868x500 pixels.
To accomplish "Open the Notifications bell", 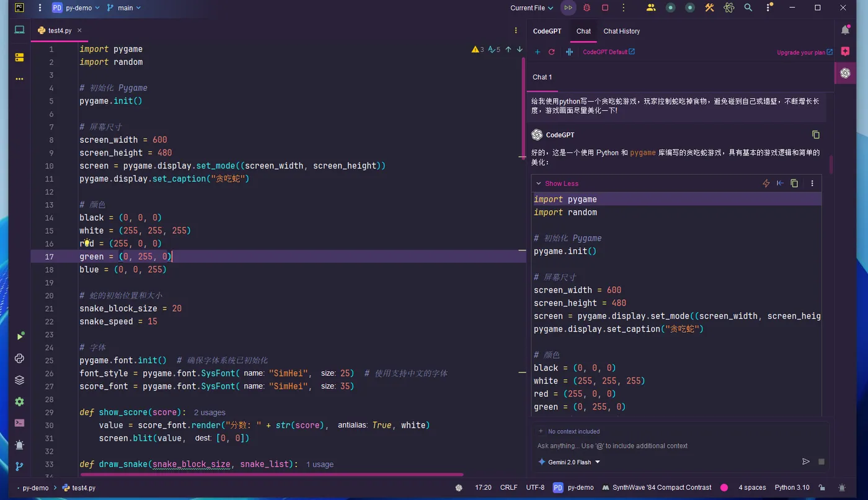I will click(845, 30).
